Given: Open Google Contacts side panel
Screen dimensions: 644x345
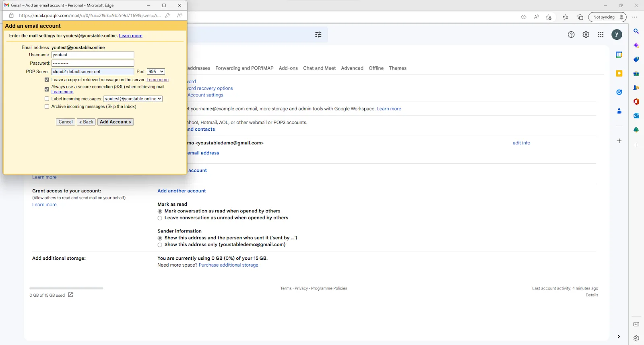Looking at the screenshot, I should coord(619,111).
